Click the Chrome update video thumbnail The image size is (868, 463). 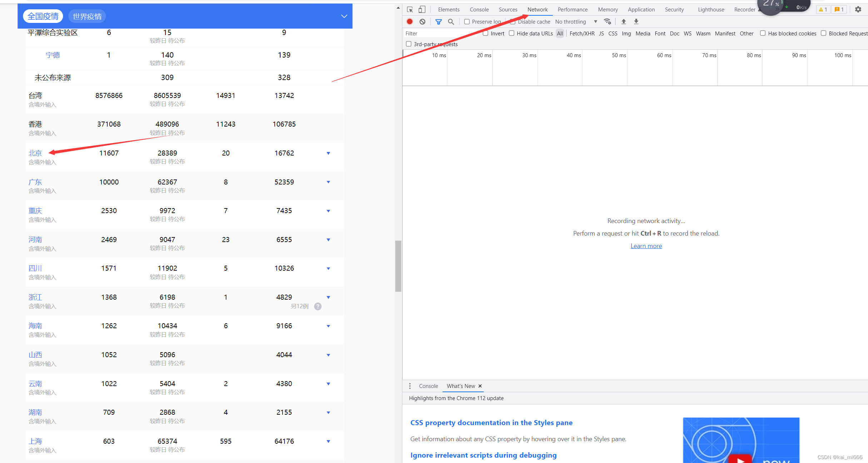[741, 440]
